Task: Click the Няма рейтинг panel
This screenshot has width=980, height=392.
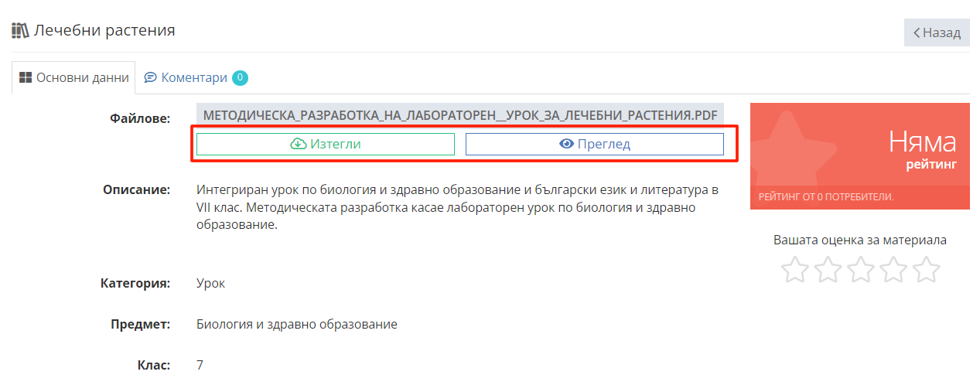Action: [x=860, y=155]
